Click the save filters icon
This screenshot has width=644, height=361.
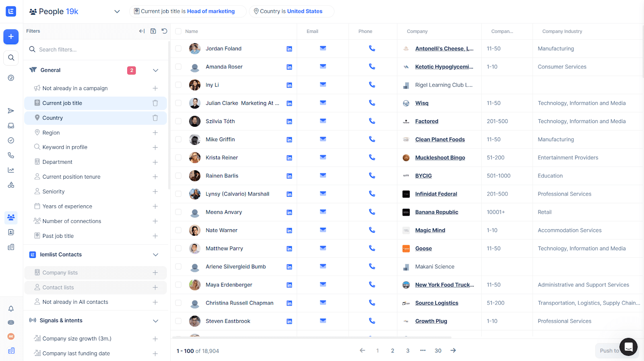pos(153,31)
